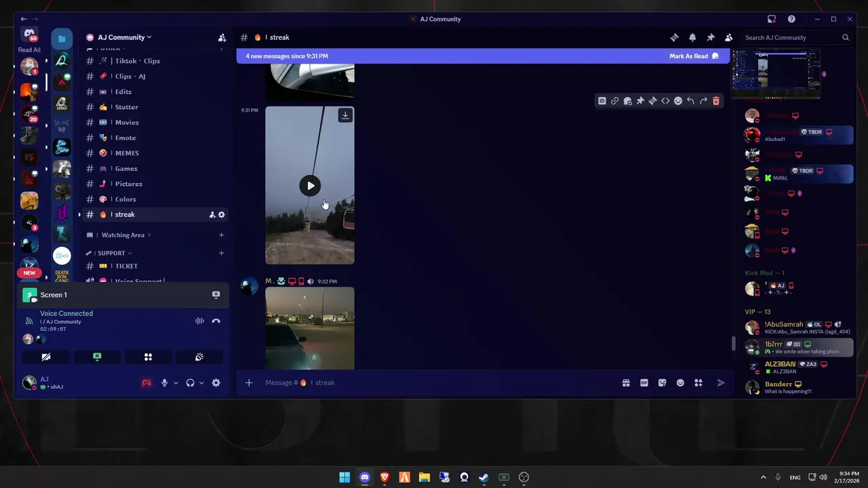Open the TICKET channel

[155, 266]
